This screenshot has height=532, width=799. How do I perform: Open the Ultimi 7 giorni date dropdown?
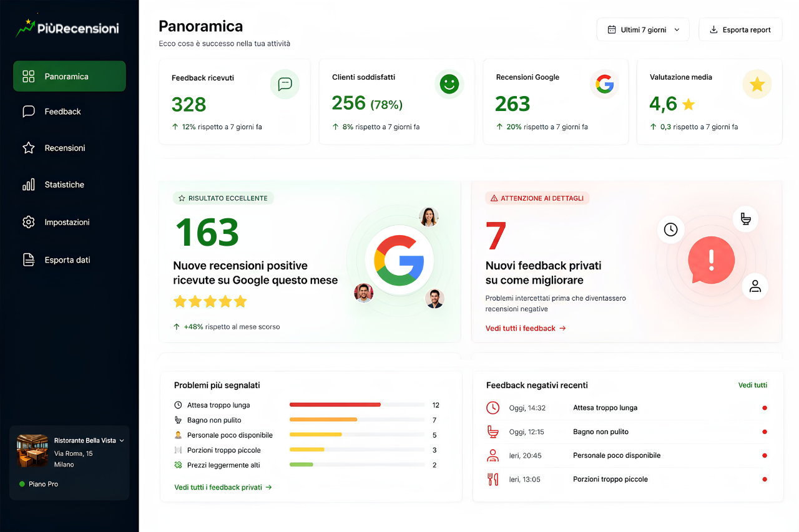click(643, 29)
